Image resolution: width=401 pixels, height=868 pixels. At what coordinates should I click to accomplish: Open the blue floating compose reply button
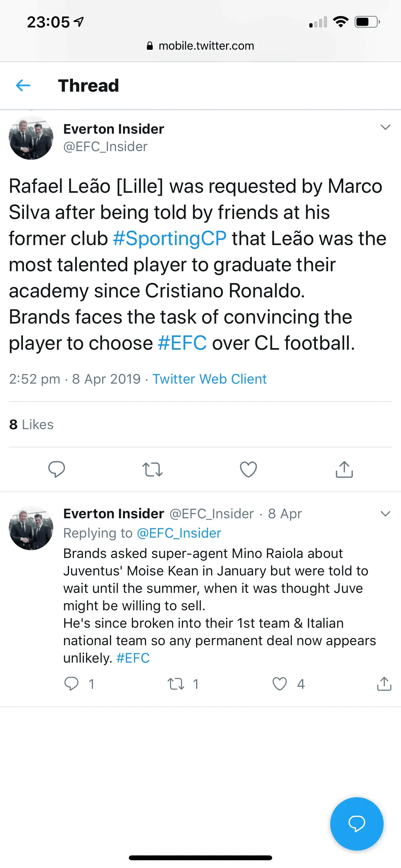tap(356, 824)
